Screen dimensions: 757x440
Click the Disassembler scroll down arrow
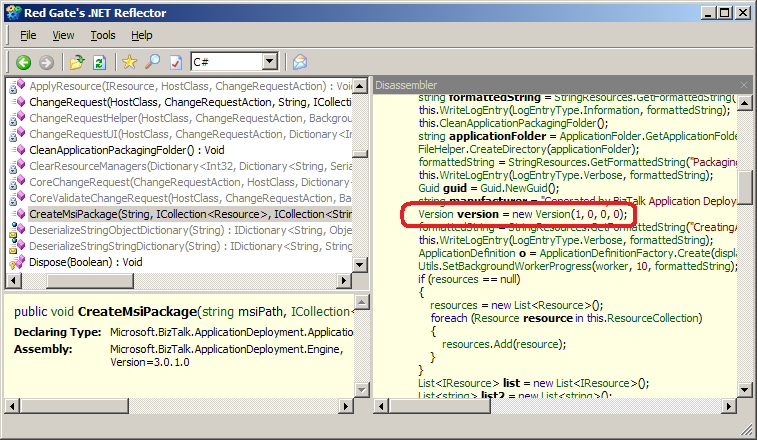pos(744,389)
